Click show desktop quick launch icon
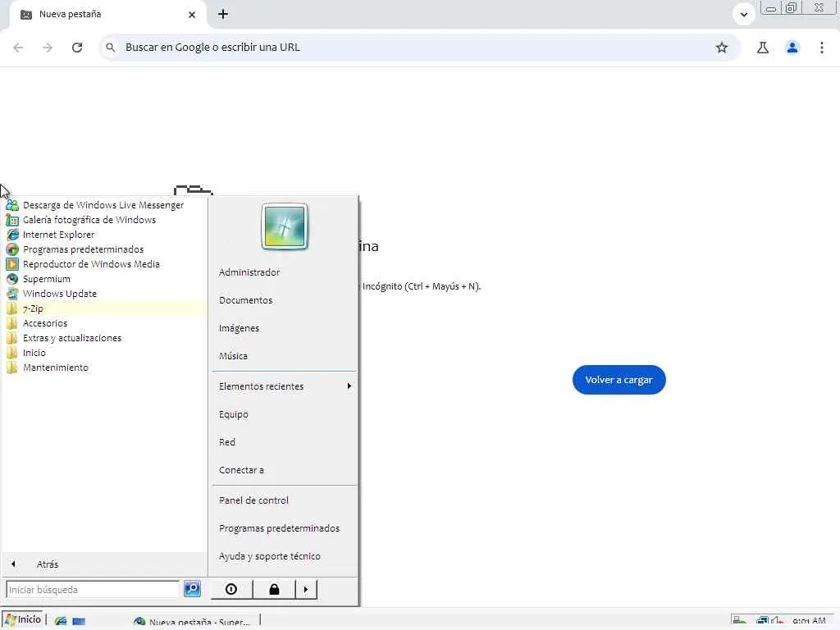Screen dimensions: 840x630 (79, 622)
